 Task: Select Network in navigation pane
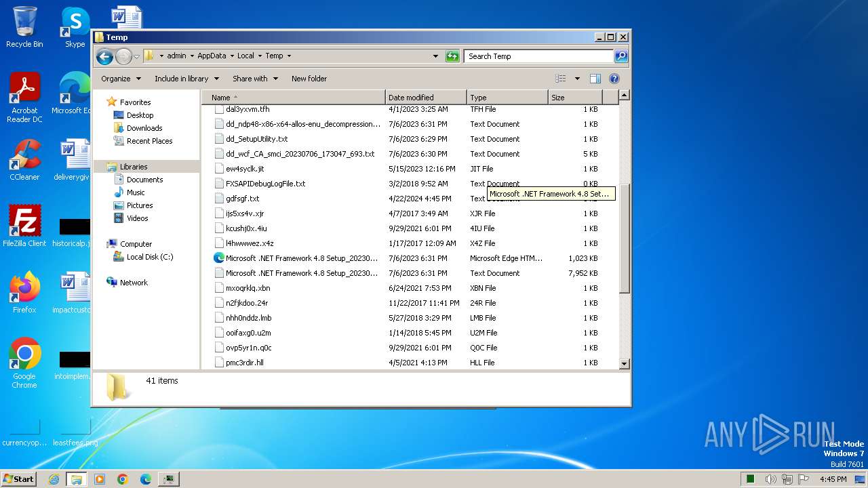[134, 283]
